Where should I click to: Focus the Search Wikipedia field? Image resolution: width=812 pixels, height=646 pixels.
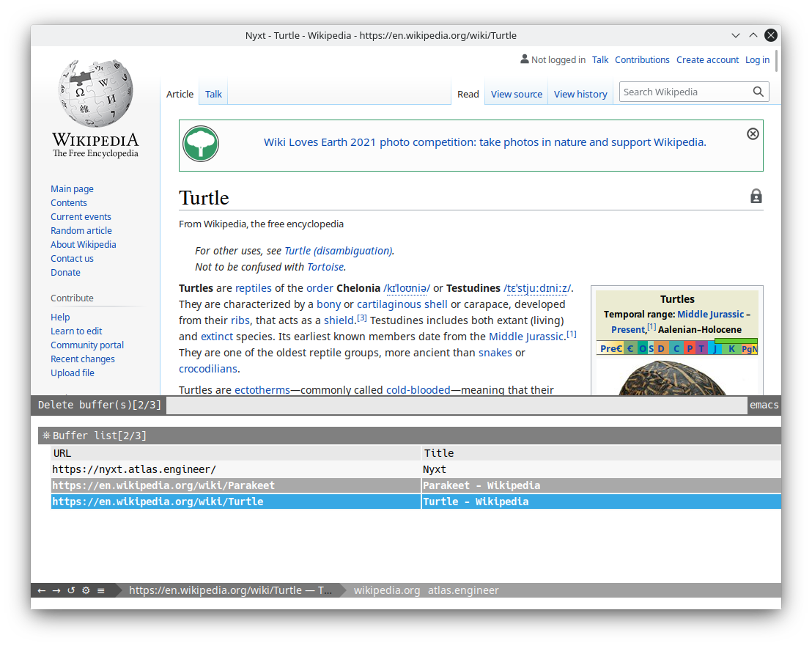pyautogui.click(x=686, y=92)
